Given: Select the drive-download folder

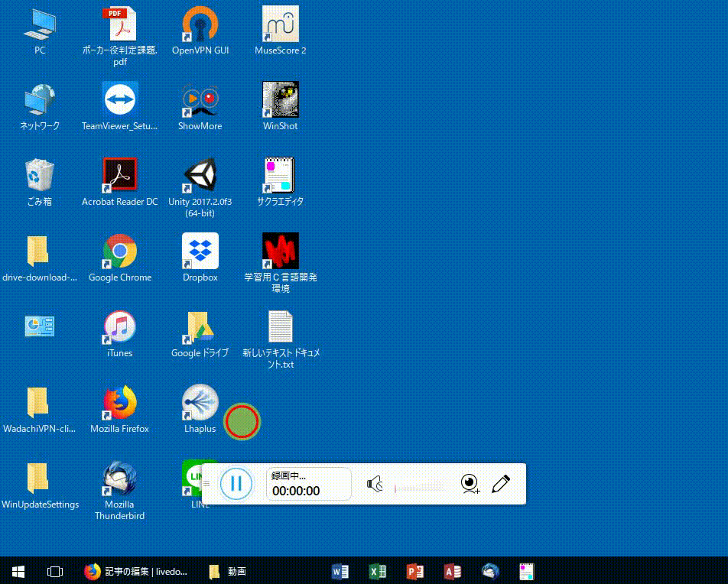Looking at the screenshot, I should [40, 258].
